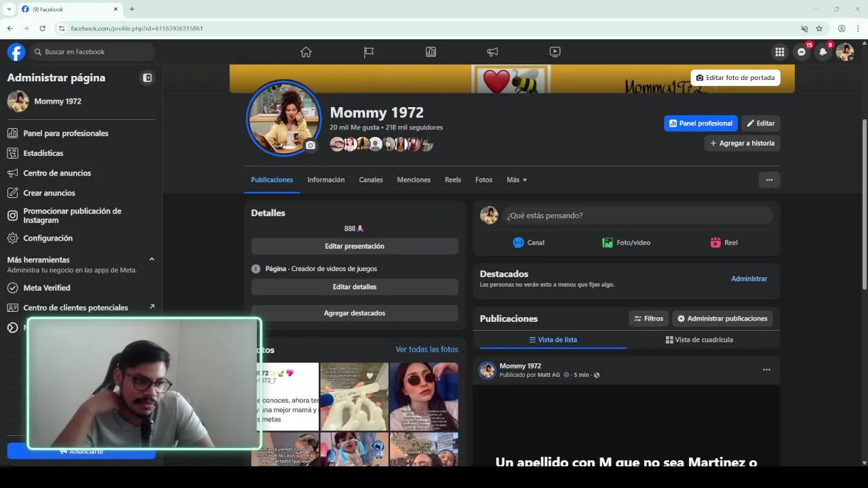The width and height of the screenshot is (868, 488).
Task: Click camera icon on profile picture
Action: click(x=311, y=145)
